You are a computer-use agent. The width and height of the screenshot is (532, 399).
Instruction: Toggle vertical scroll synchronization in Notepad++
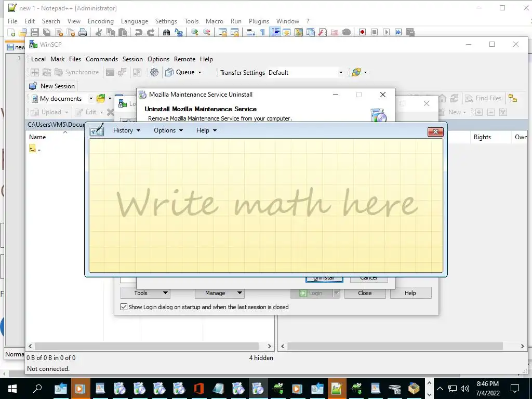pos(222,32)
